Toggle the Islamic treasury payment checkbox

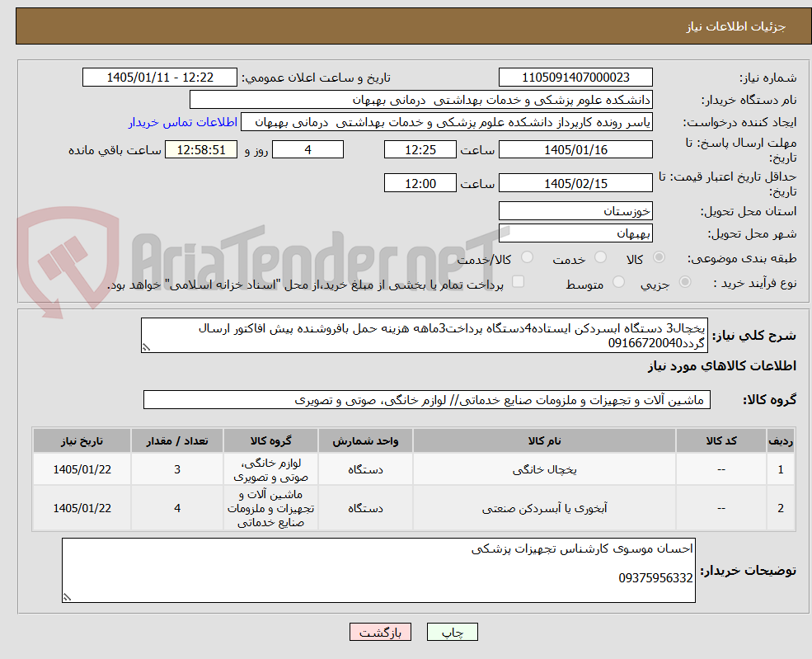(x=518, y=281)
